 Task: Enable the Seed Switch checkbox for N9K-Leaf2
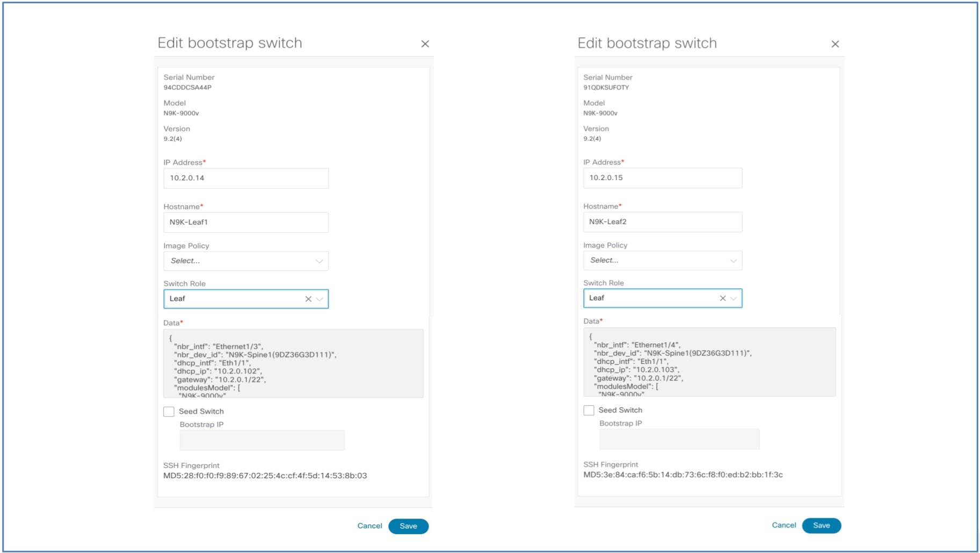coord(589,410)
